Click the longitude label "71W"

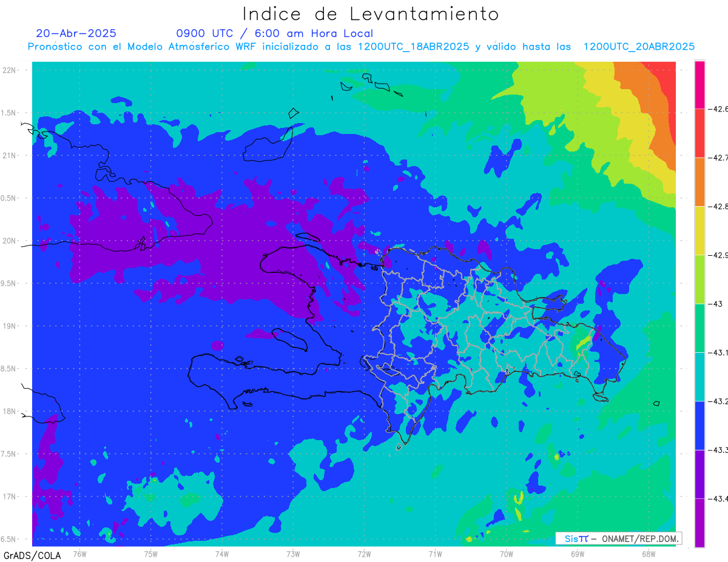click(x=435, y=554)
